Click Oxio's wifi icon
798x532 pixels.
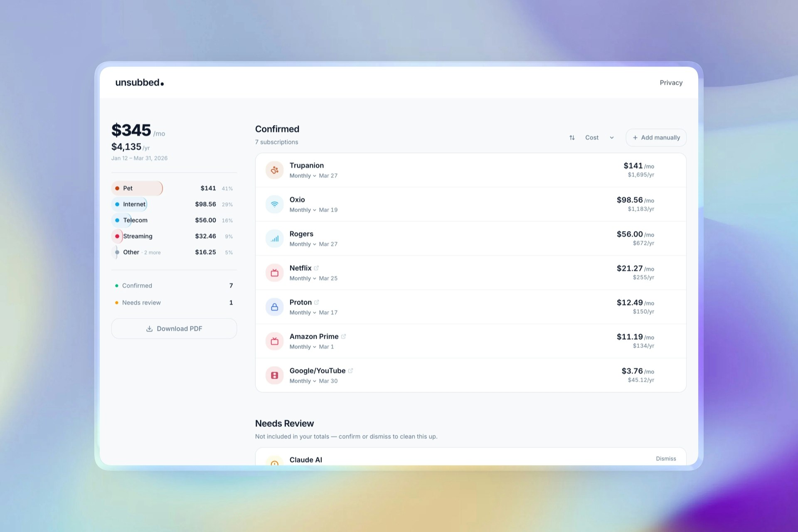(274, 204)
